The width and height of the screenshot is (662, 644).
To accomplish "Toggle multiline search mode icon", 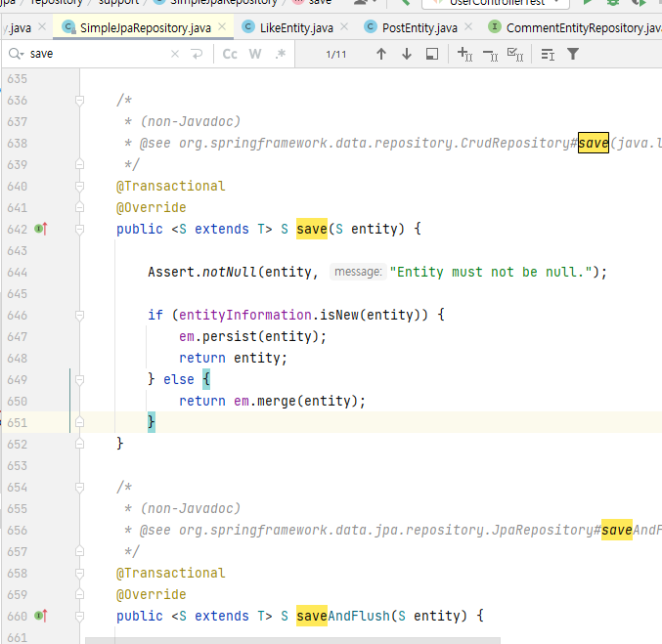I will 548,54.
